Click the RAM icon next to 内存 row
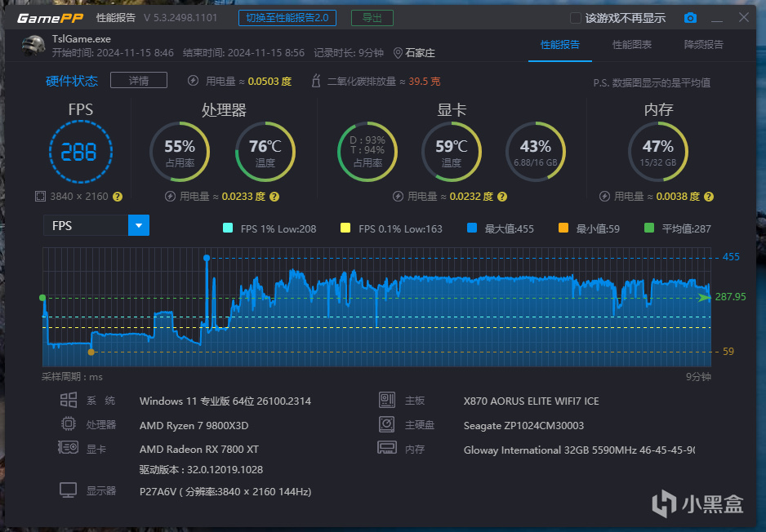The image size is (766, 532). (387, 448)
